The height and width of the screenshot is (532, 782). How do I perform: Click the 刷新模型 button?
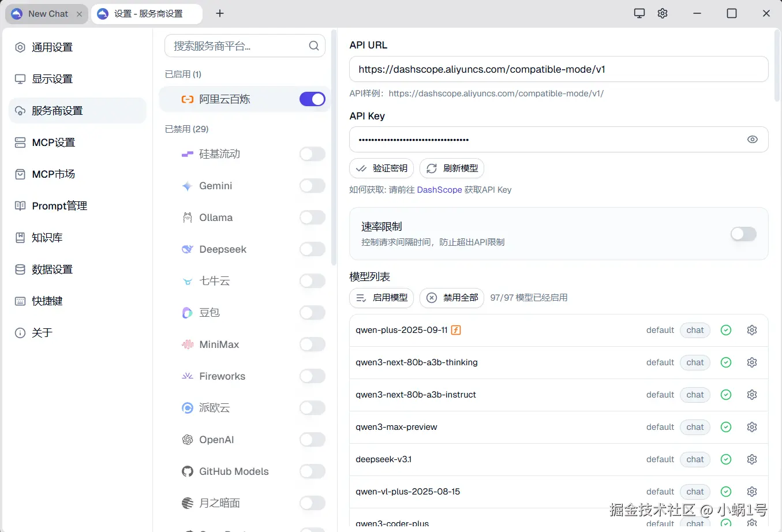[x=452, y=168]
